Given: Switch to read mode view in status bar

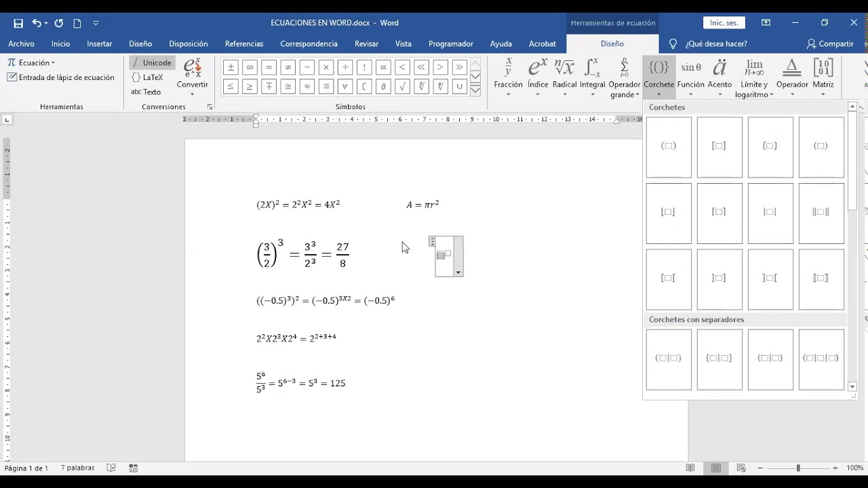Looking at the screenshot, I should coord(690,468).
